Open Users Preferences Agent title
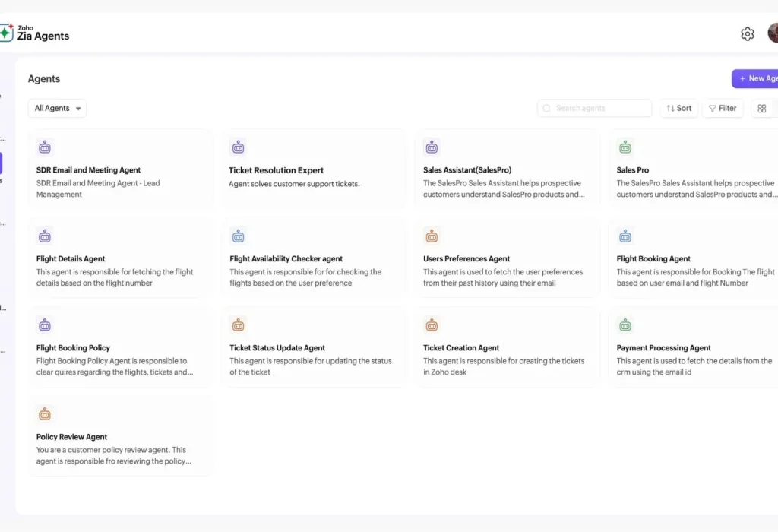This screenshot has width=778, height=532. (x=466, y=258)
